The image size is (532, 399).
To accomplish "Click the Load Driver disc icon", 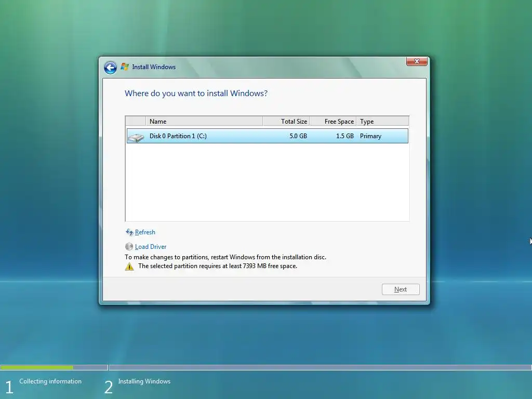I will [129, 247].
